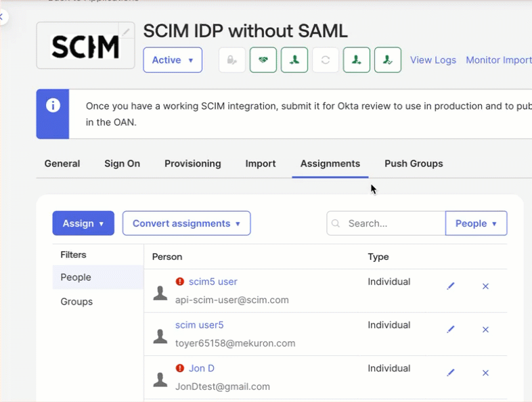Remove assignment for scim5 user
532x402 pixels.
click(485, 286)
